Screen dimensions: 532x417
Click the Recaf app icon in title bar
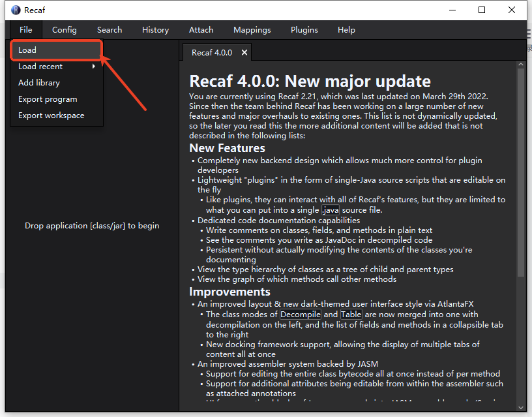16,10
